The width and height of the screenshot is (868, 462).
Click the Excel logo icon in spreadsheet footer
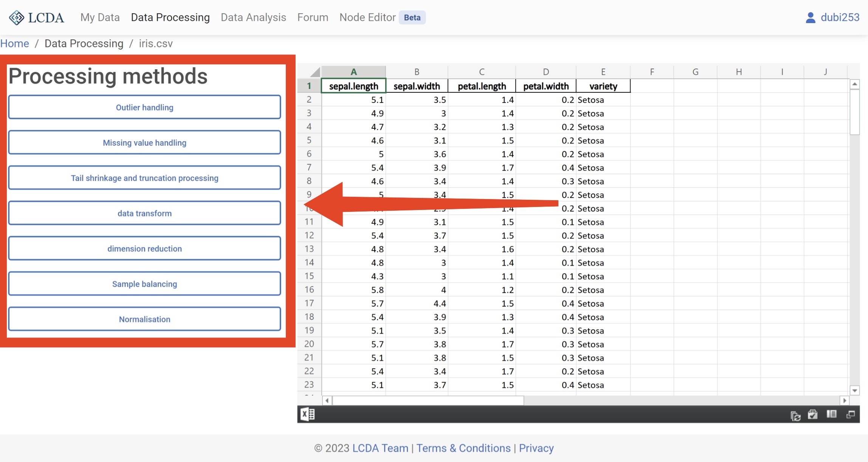[307, 414]
